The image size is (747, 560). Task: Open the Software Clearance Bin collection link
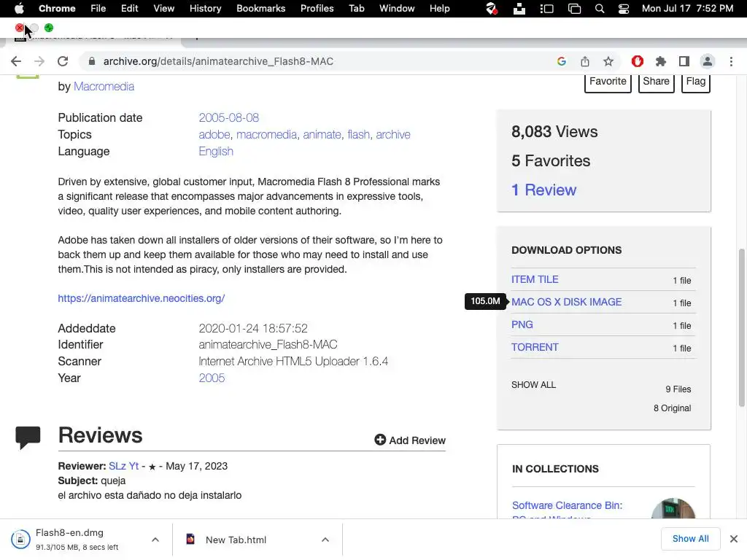click(x=567, y=510)
